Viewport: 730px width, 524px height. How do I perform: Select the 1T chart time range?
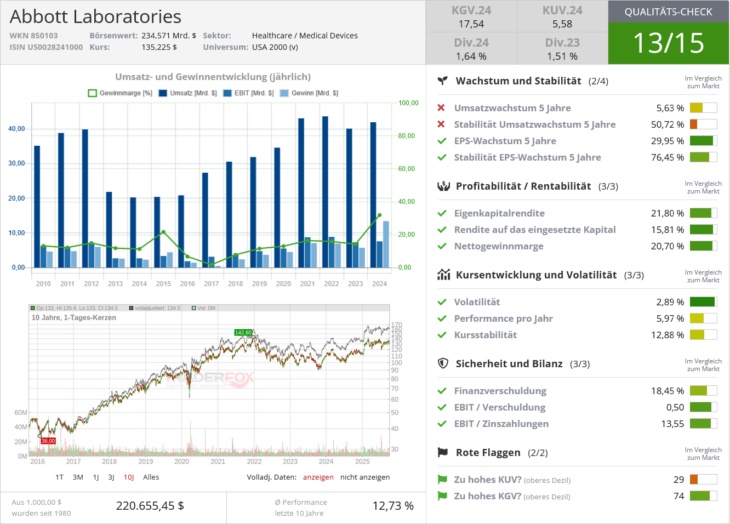(x=59, y=477)
